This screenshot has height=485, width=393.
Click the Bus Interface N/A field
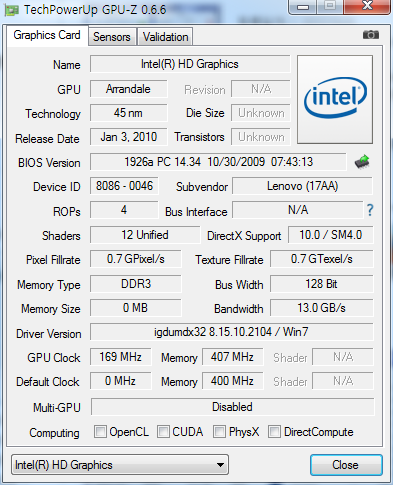click(298, 210)
